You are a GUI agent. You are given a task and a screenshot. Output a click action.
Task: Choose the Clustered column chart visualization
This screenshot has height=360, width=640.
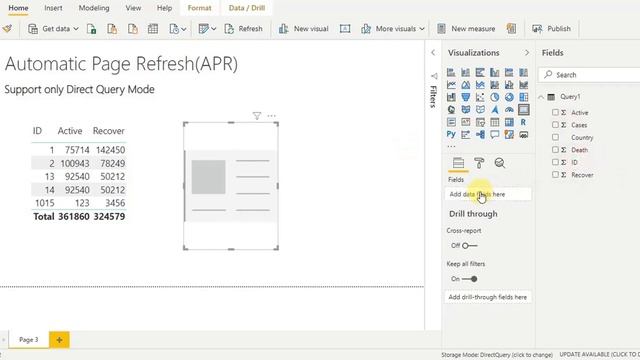click(495, 73)
